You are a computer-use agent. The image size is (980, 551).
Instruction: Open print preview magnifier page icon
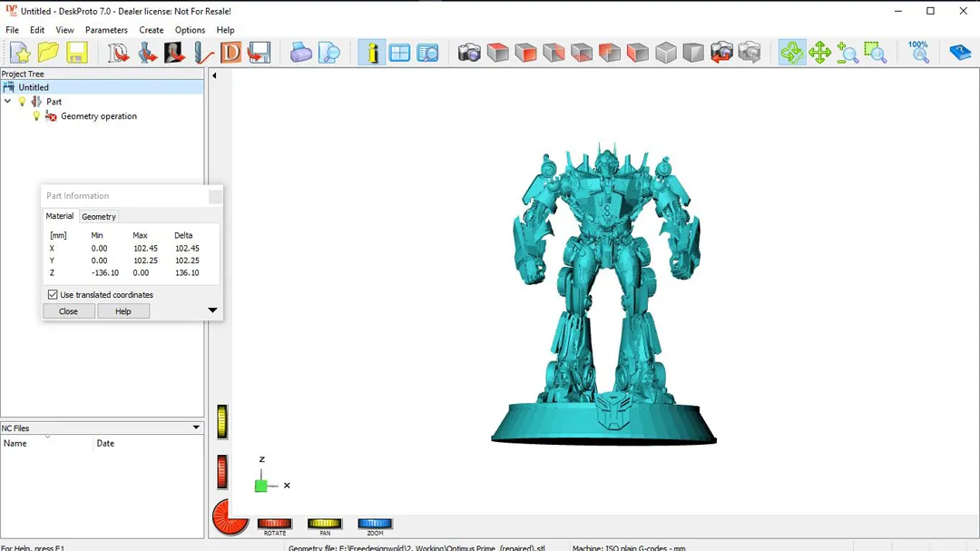coord(328,53)
